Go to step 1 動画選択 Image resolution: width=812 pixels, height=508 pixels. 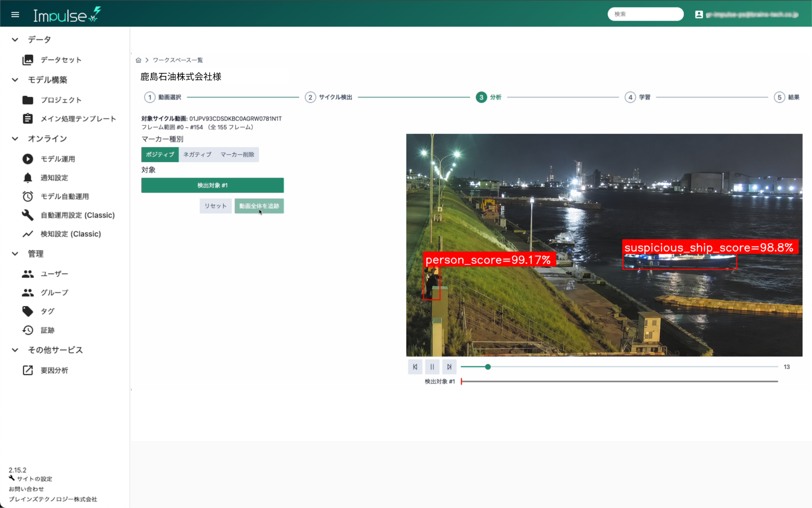pos(163,97)
